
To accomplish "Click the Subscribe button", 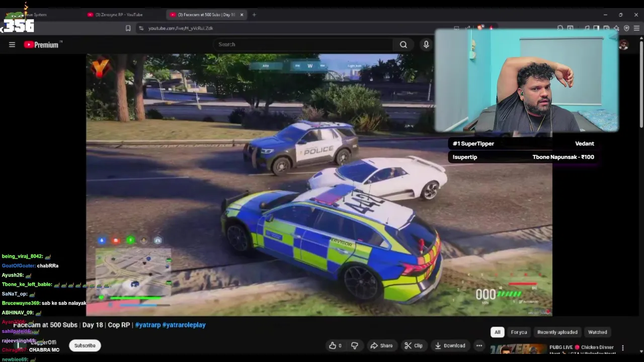I will pos(85,345).
